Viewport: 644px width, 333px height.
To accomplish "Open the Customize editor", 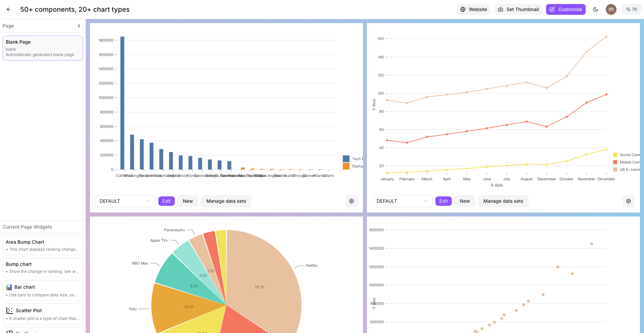I will (x=566, y=9).
